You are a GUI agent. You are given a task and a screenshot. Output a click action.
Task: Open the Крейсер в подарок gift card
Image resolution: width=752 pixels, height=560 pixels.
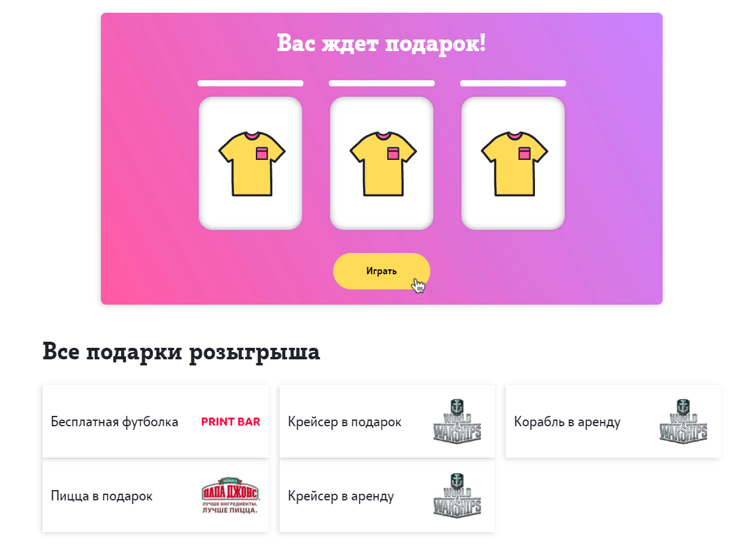pyautogui.click(x=387, y=421)
